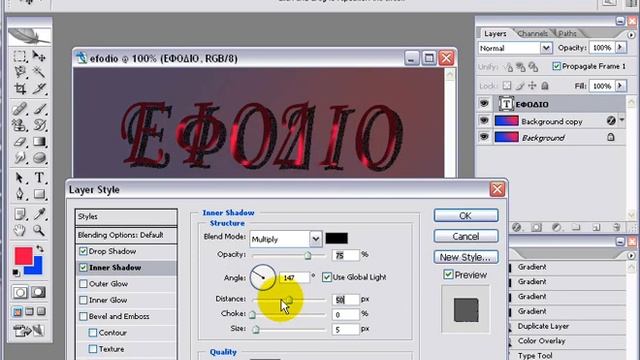The height and width of the screenshot is (360, 640).
Task: Hide the Background layer
Action: click(x=484, y=137)
